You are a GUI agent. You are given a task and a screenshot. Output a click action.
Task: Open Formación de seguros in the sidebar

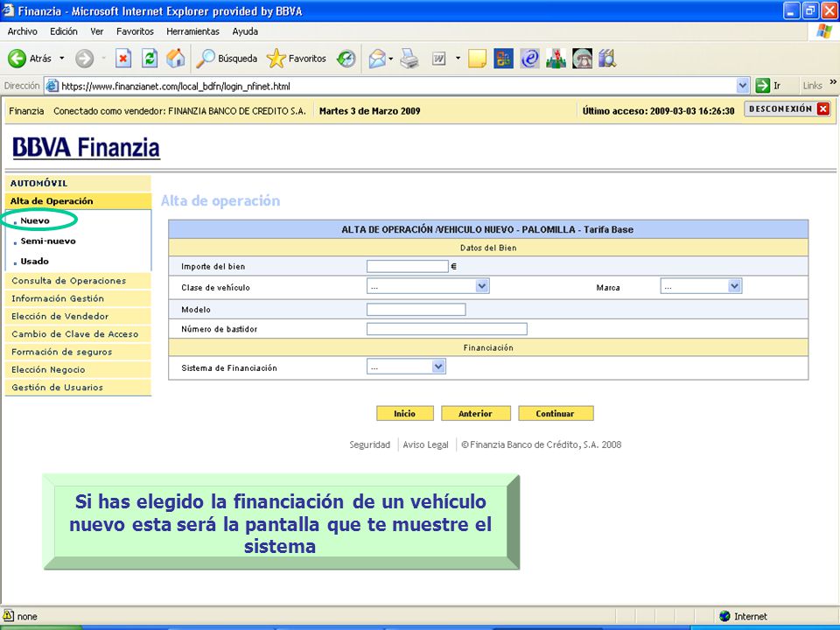pyautogui.click(x=78, y=352)
